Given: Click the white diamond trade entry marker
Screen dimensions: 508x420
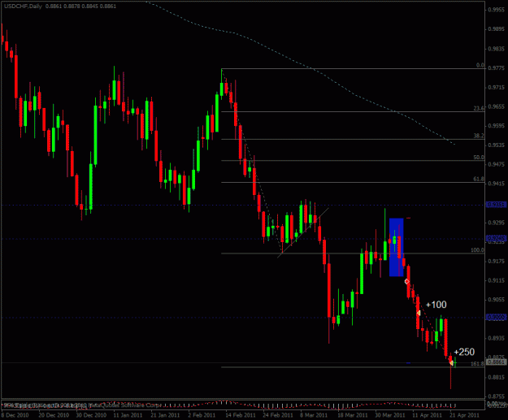Looking at the screenshot, I should coord(407,282).
